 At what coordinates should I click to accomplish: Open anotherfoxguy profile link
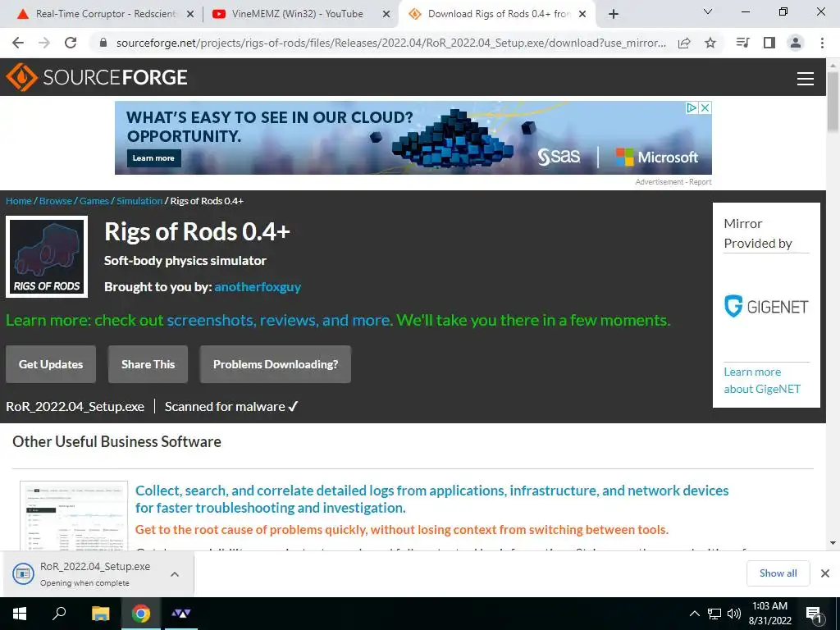point(258,287)
